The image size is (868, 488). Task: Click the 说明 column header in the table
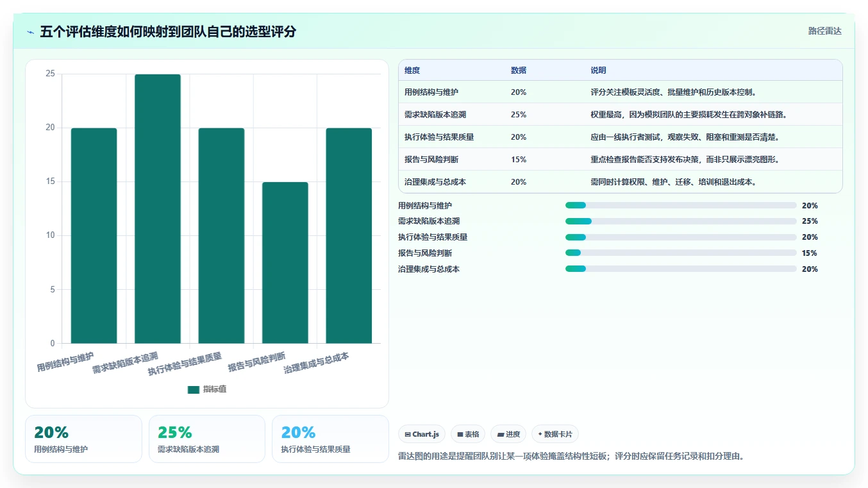[598, 71]
